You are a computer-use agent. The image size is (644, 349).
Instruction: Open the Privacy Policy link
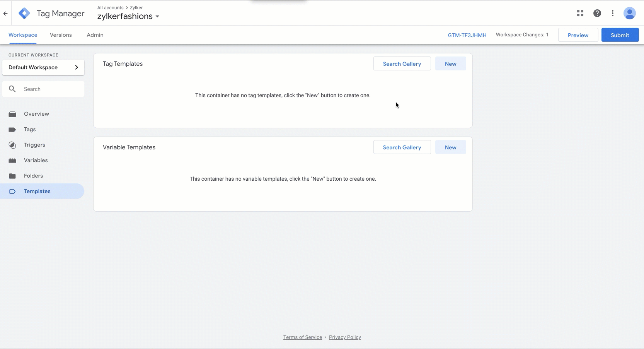tap(345, 337)
